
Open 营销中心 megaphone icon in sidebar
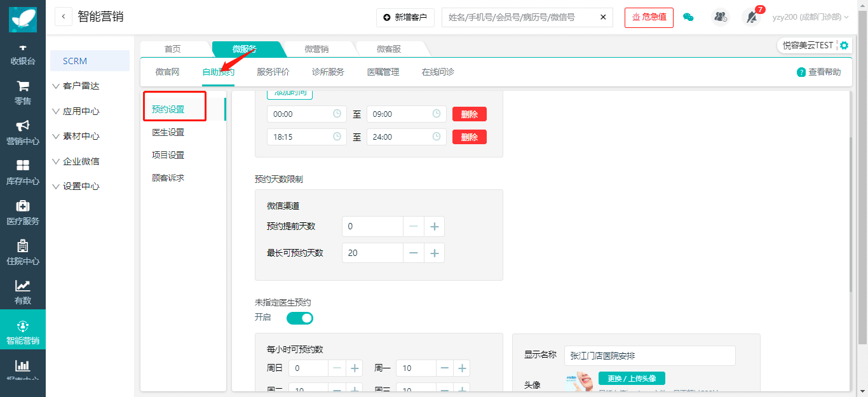23,133
